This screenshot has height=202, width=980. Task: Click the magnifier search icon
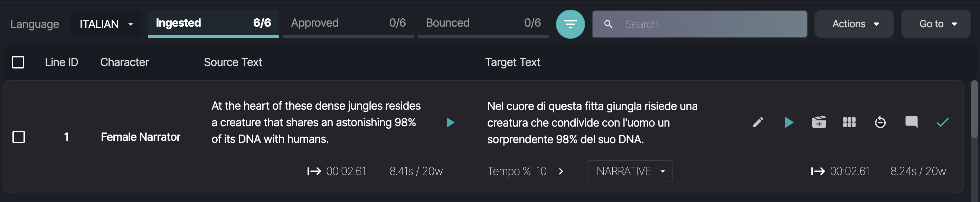click(x=608, y=25)
